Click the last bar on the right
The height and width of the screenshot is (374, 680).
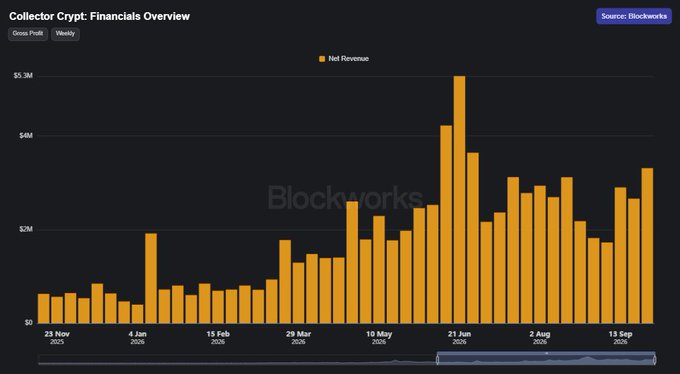coord(647,246)
